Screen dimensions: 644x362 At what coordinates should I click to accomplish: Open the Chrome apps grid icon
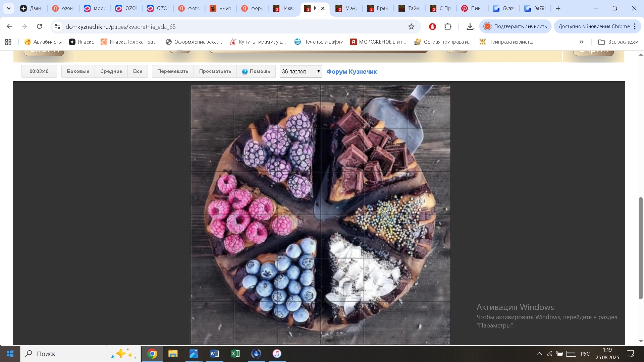[x=8, y=42]
